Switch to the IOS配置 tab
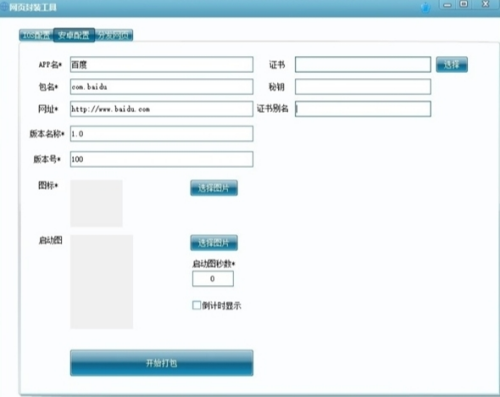 pos(36,35)
